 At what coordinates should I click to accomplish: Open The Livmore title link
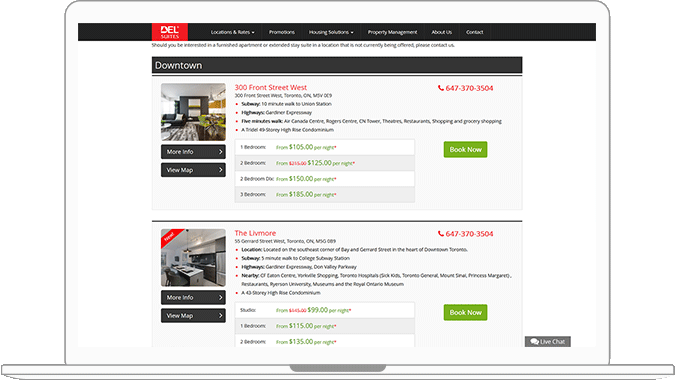(x=255, y=233)
